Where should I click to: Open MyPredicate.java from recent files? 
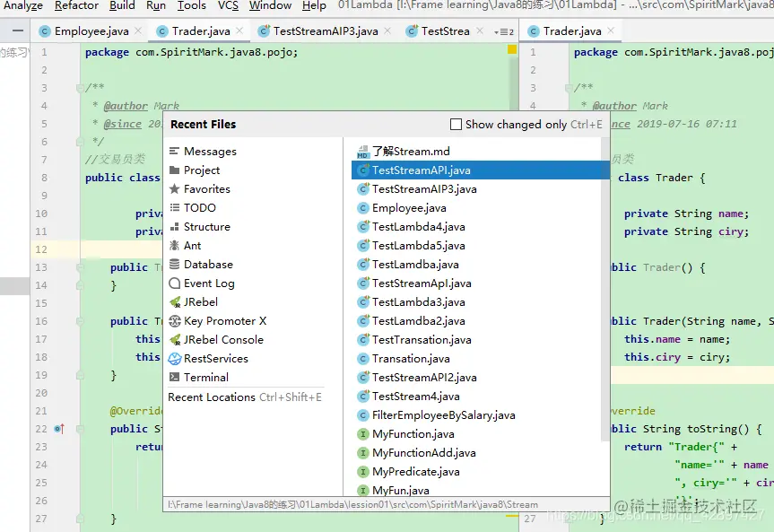[477, 471]
